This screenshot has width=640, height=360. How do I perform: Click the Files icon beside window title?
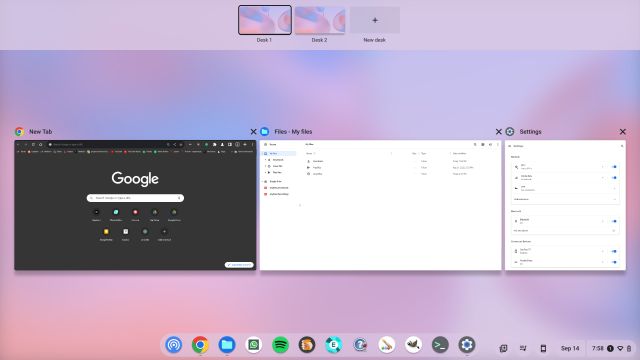[x=264, y=131]
